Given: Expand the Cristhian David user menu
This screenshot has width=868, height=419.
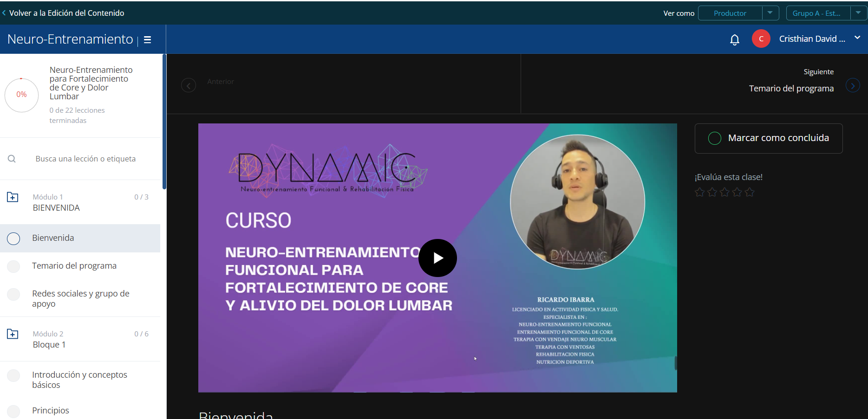Looking at the screenshot, I should [857, 38].
